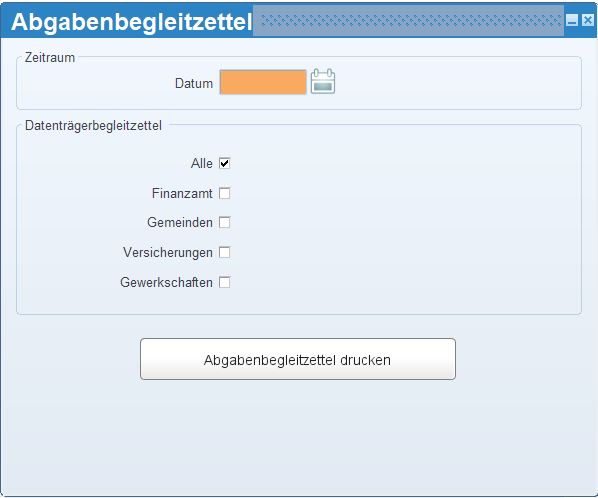The width and height of the screenshot is (598, 498).
Task: Click the Alle label text
Action: coord(202,164)
